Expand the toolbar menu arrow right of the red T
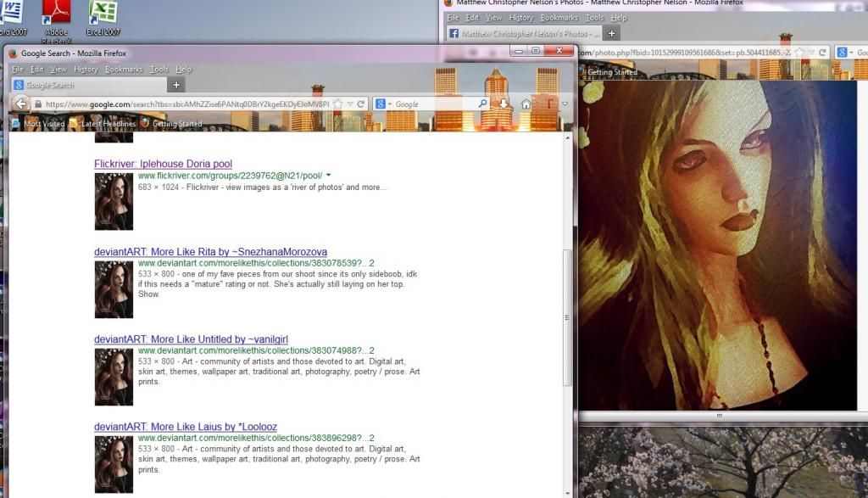The image size is (868, 498). pos(565,104)
